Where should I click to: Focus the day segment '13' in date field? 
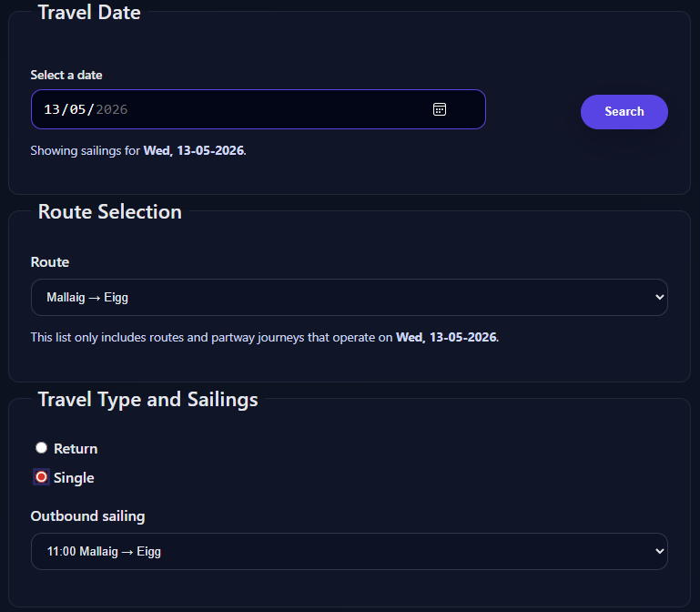click(52, 109)
